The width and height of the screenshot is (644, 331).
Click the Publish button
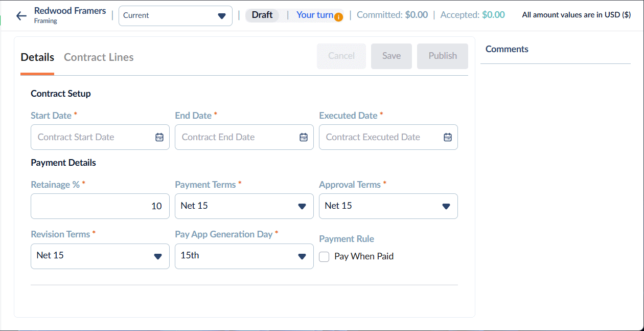(x=443, y=56)
